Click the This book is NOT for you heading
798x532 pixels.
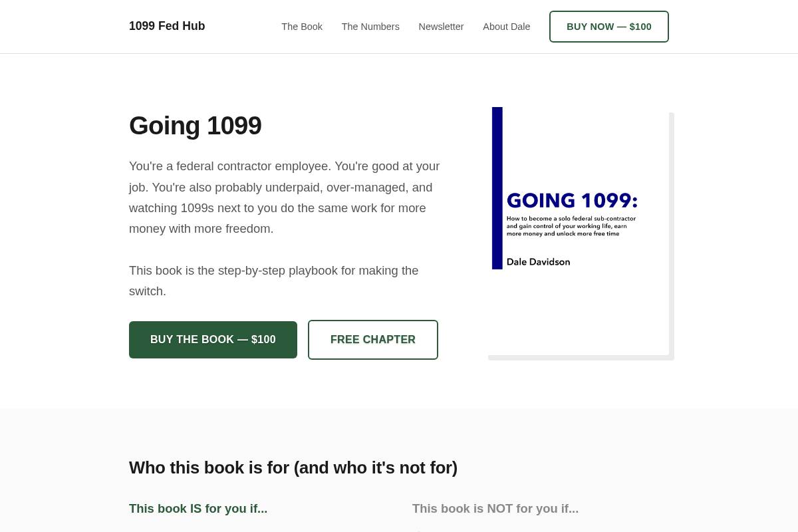coord(495,508)
